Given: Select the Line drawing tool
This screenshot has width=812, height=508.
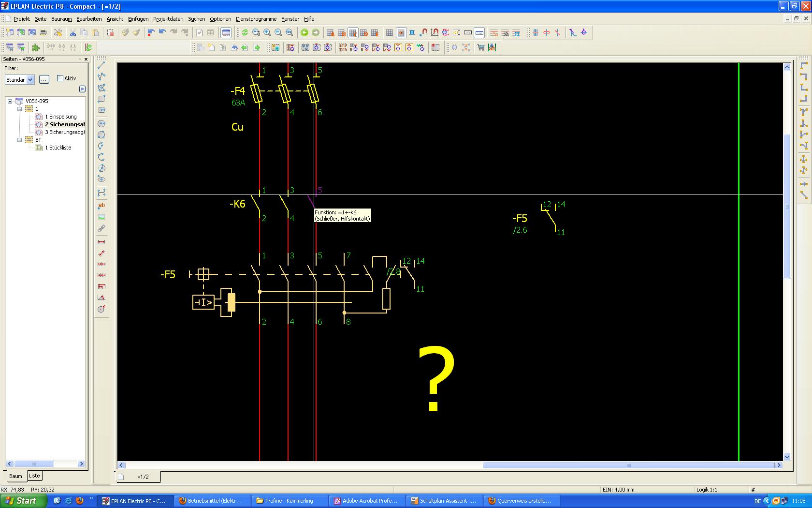Looking at the screenshot, I should pos(101,65).
